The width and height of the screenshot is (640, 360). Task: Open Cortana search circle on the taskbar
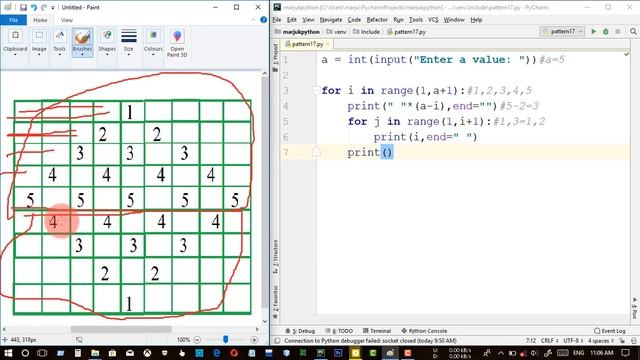(25, 353)
